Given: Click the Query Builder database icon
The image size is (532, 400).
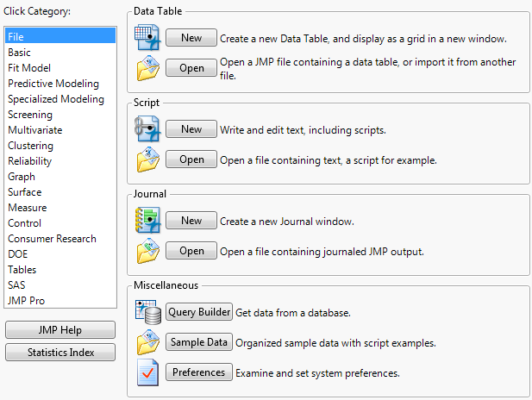Looking at the screenshot, I should tap(147, 312).
